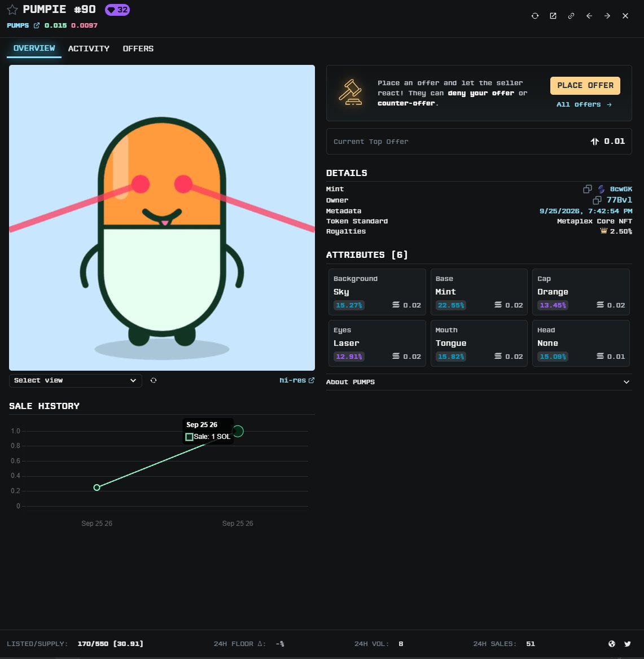Open mint address 8cwGK link
This screenshot has width=644, height=659.
[x=621, y=189]
